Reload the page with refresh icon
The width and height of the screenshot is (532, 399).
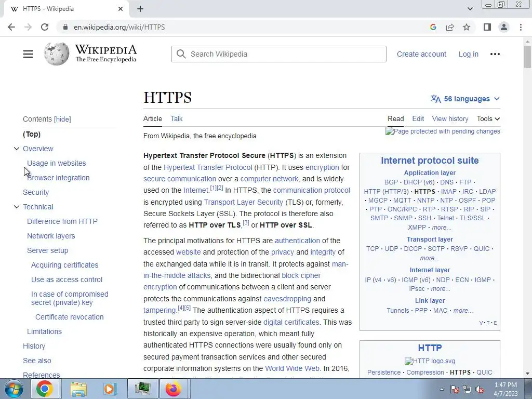tap(45, 27)
